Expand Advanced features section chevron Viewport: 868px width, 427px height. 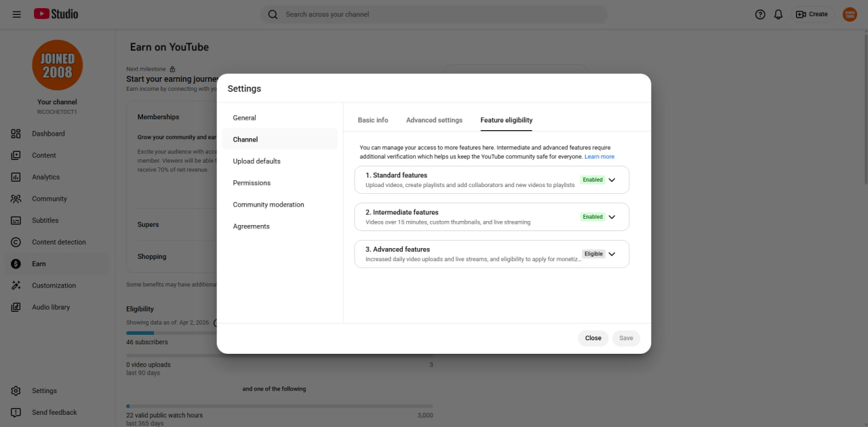[x=612, y=254]
